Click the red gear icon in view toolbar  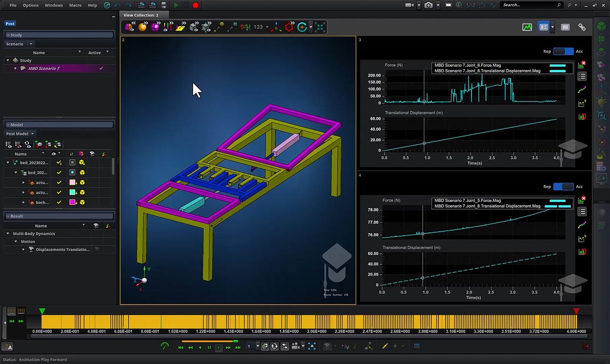[289, 27]
